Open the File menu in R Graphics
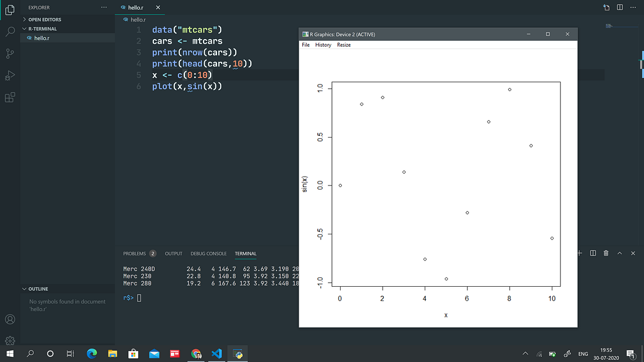This screenshot has height=362, width=644. [x=305, y=44]
